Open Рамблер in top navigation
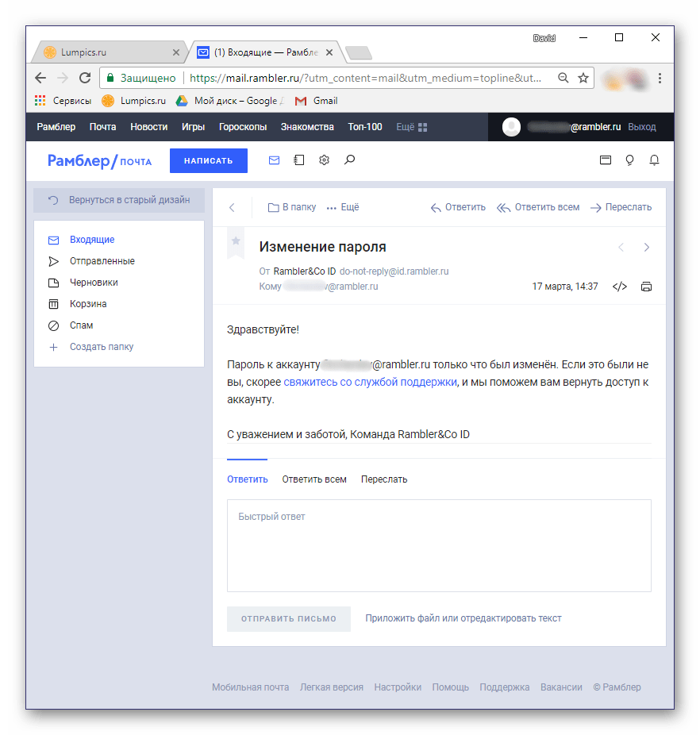Screen dimensions: 700x735 click(56, 127)
